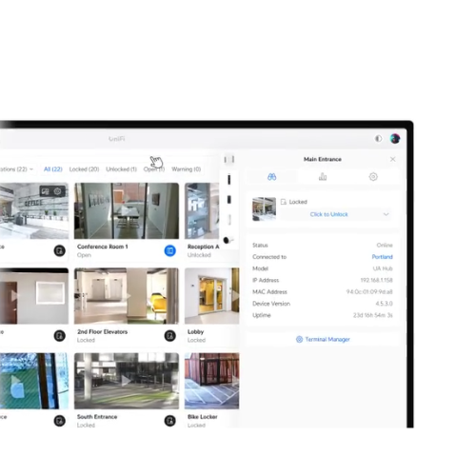The image size is (476, 476).
Task: Open the Portland connected hub link
Action: coord(382,257)
